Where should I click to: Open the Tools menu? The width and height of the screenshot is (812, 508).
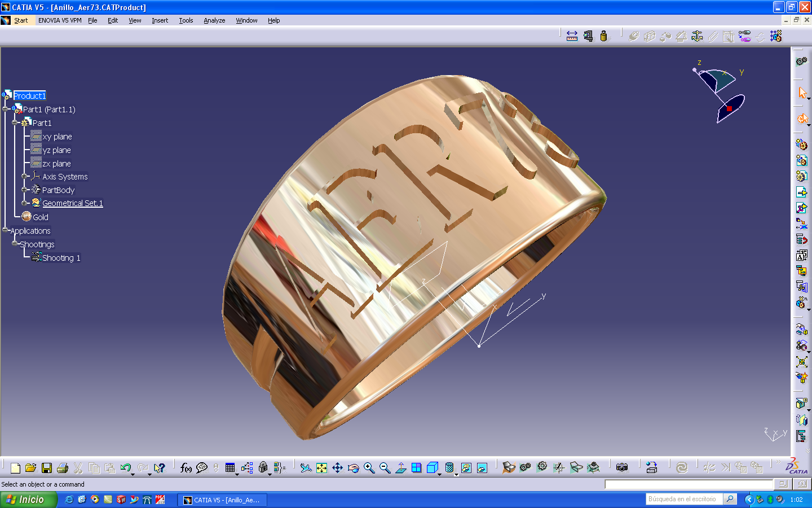[x=186, y=20]
